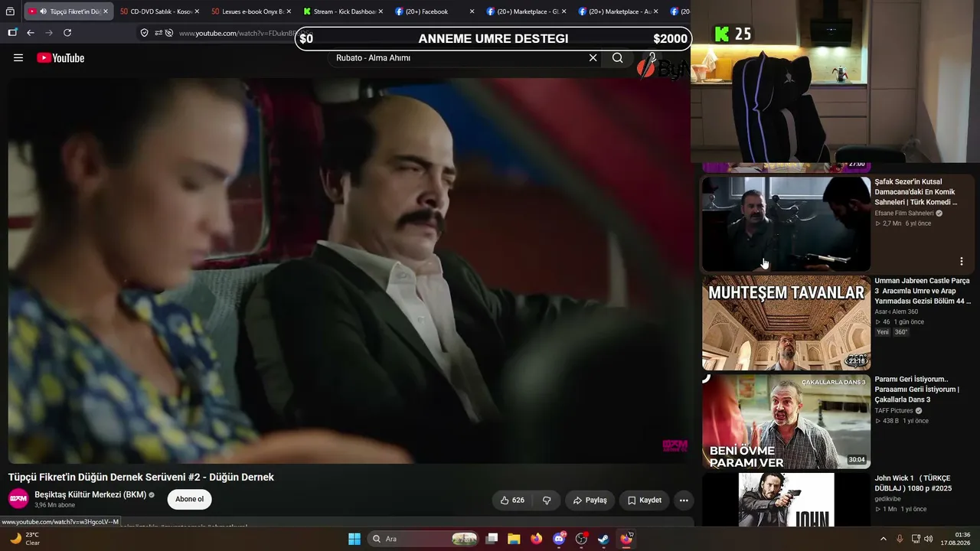The image size is (980, 551).
Task: Open the TAFF Pictures channel
Action: 894,411
